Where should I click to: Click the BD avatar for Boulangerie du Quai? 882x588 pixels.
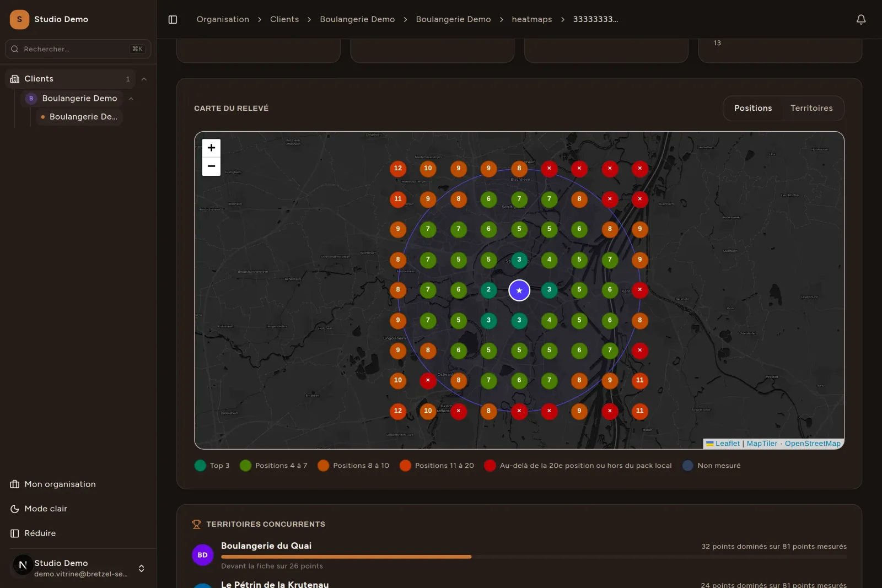(203, 555)
